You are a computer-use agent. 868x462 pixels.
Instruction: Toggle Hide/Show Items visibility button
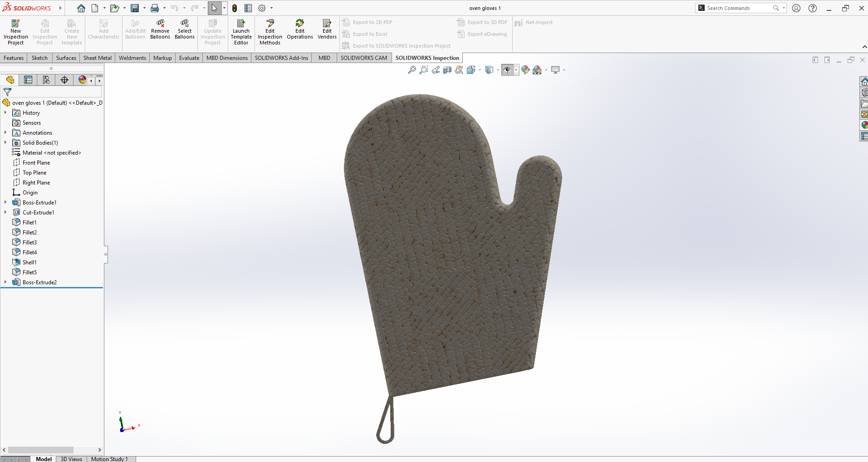[507, 70]
